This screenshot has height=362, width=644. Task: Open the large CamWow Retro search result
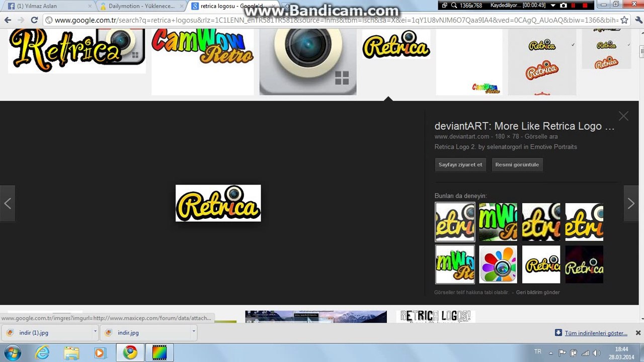tap(203, 61)
